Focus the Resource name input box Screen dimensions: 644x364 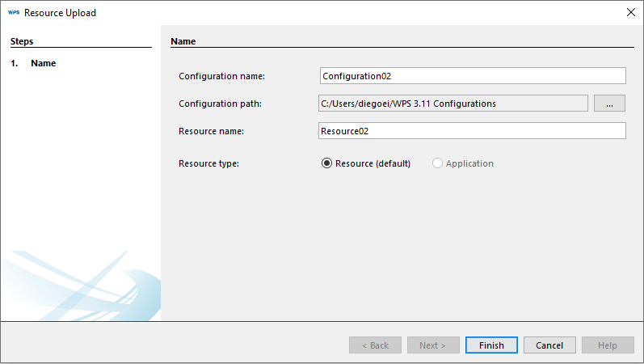[473, 131]
